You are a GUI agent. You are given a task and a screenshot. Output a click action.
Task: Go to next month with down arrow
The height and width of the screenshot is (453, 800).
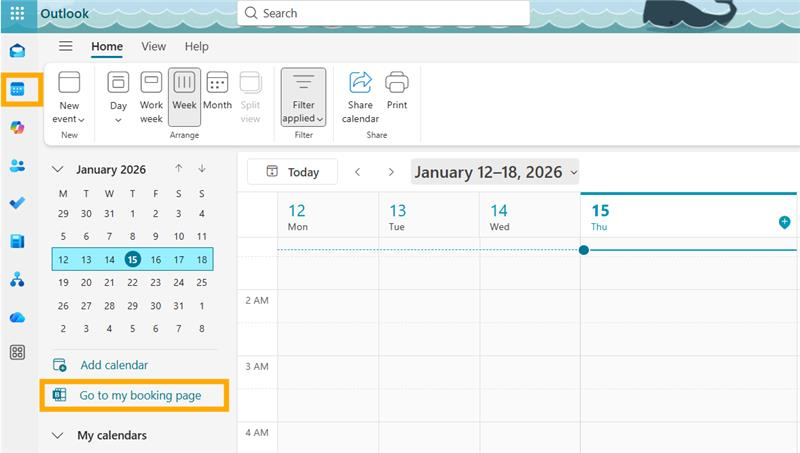pos(202,168)
